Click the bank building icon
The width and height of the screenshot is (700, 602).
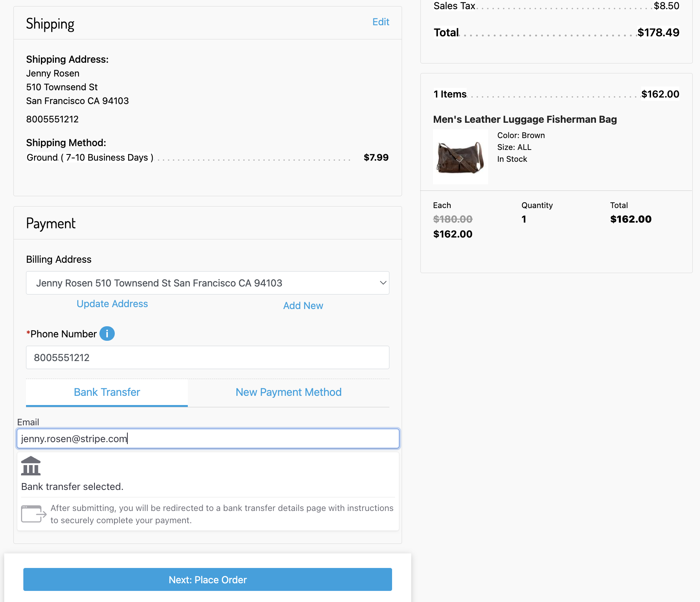31,466
